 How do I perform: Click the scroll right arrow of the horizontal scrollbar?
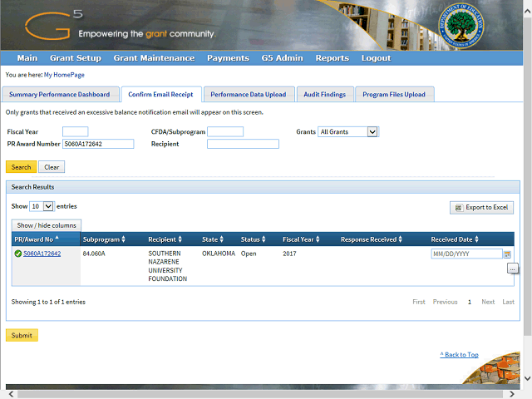(512, 394)
